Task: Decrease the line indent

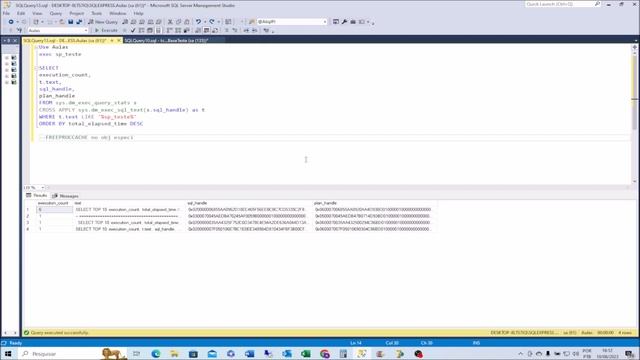Action: 246,31
